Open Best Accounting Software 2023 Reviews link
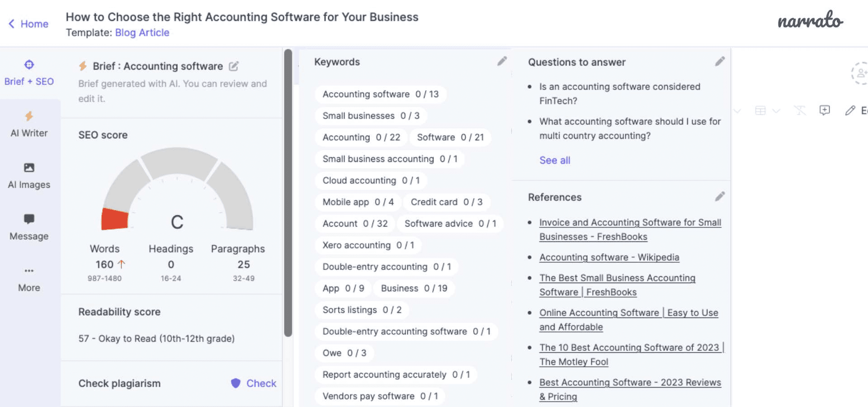This screenshot has width=868, height=407. 630,389
